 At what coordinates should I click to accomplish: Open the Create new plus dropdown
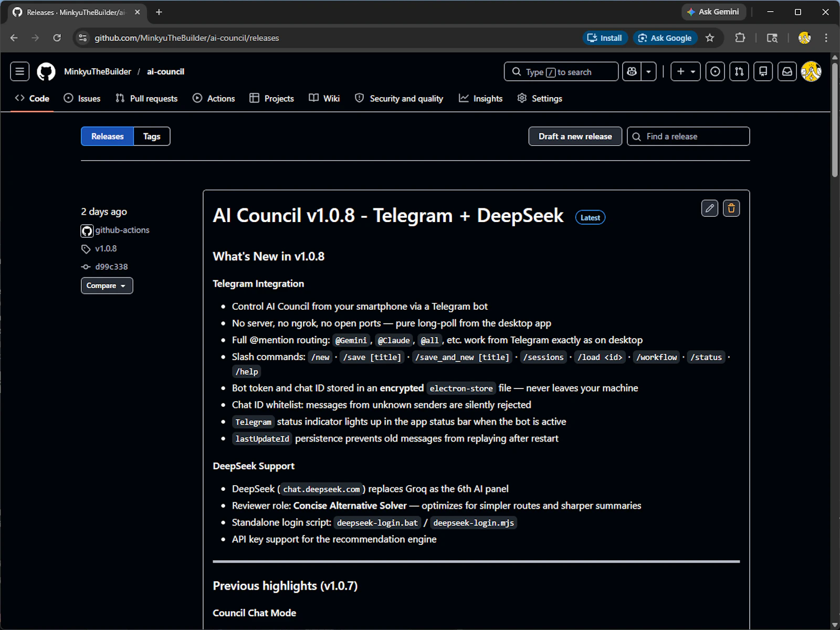click(686, 71)
